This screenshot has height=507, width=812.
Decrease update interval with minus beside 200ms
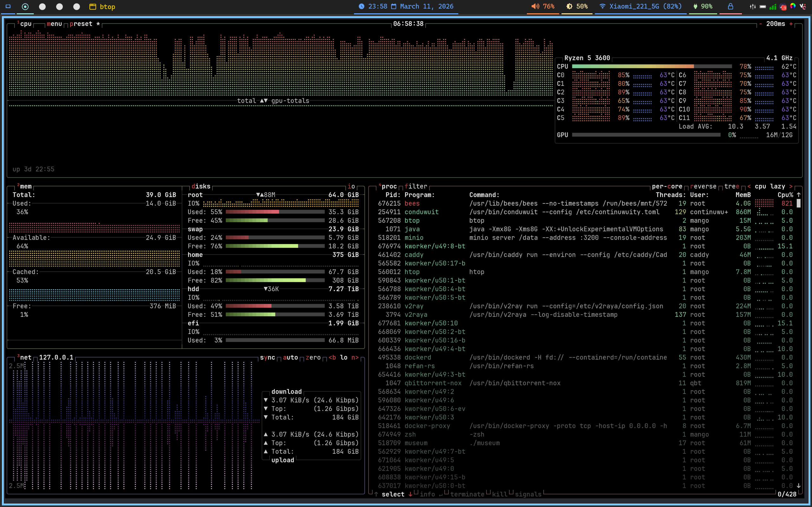click(760, 24)
